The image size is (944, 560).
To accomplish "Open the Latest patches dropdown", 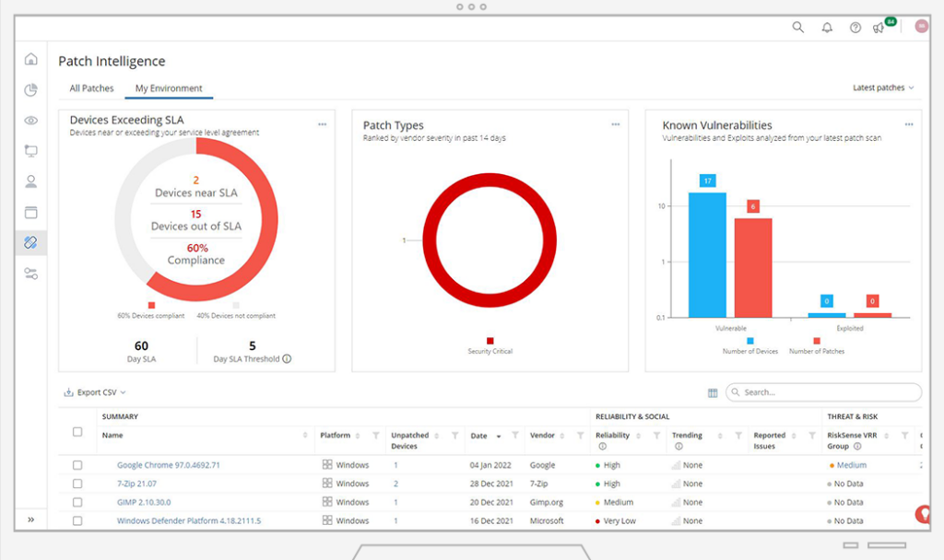I will click(884, 87).
